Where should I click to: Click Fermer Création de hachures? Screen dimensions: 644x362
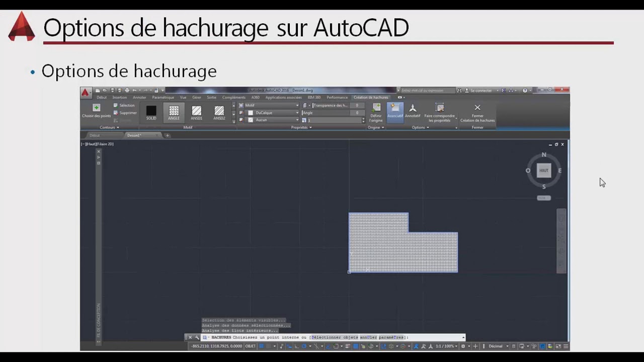pos(477,113)
